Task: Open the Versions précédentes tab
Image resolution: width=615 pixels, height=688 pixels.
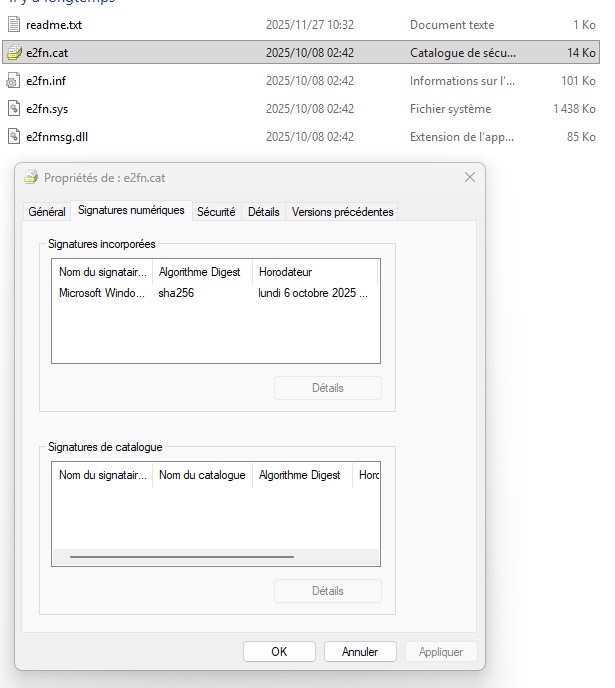Action: coord(342,212)
